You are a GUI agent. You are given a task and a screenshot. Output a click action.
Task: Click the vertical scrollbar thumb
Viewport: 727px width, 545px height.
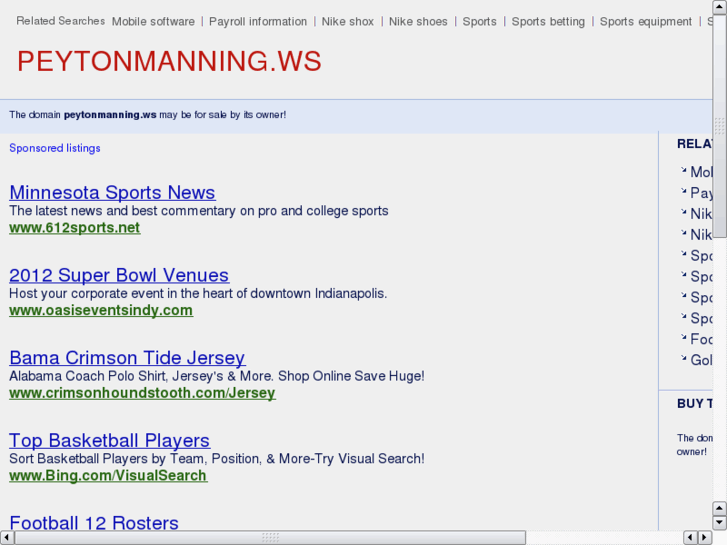pos(719,125)
